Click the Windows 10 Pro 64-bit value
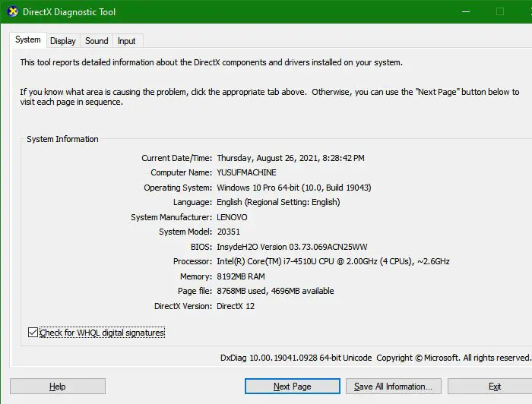Image resolution: width=532 pixels, height=404 pixels. tap(294, 188)
